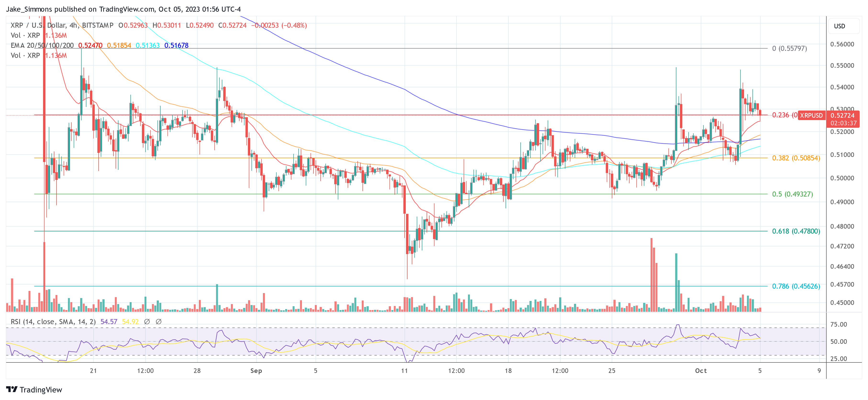Click the published-on TradingView.com header text
Viewport: 868px width, 400px height.
coord(123,9)
